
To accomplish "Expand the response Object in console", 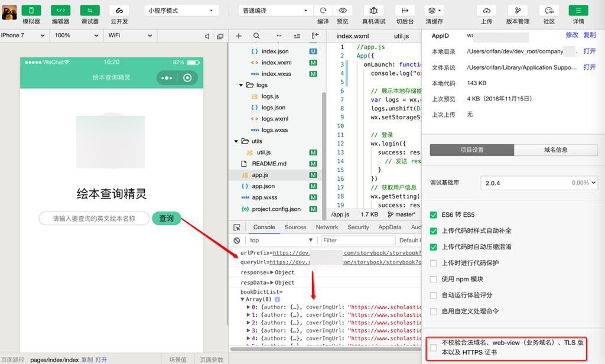I will [272, 272].
